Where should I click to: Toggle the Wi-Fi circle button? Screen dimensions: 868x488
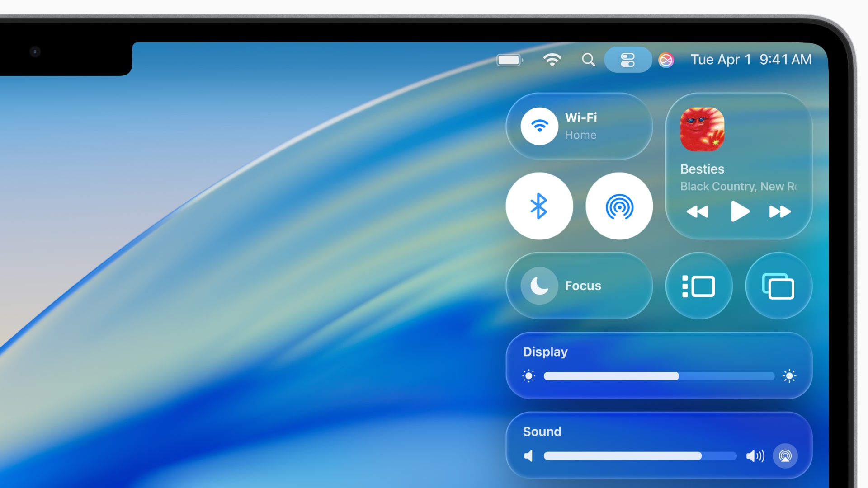[x=539, y=126]
